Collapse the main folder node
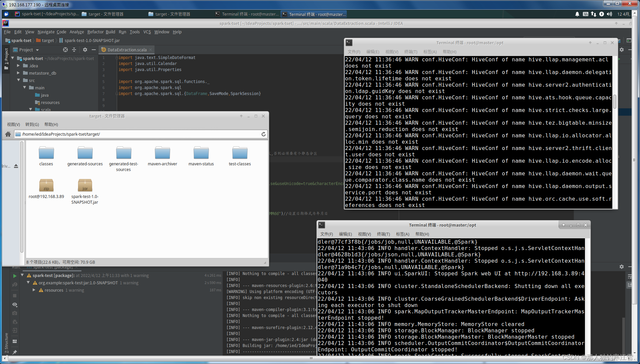640x364 pixels. 25,87
